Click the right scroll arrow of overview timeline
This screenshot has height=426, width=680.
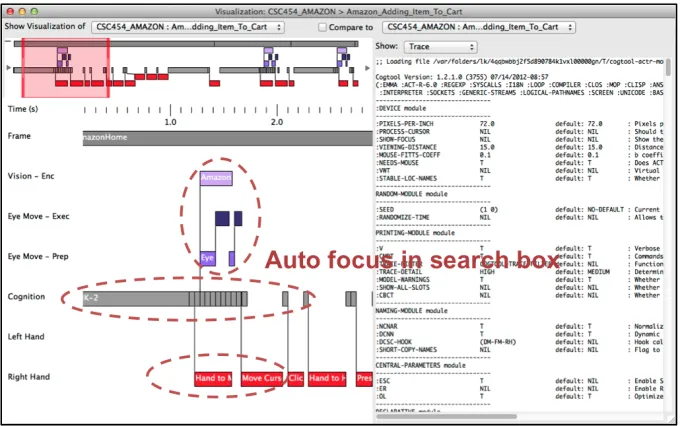[367, 68]
